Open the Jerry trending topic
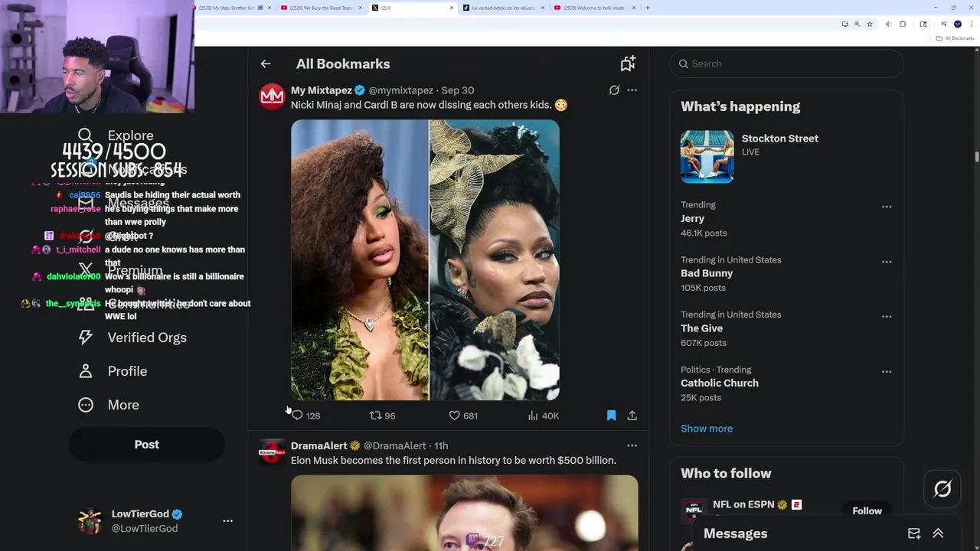Image resolution: width=980 pixels, height=551 pixels. (x=692, y=219)
